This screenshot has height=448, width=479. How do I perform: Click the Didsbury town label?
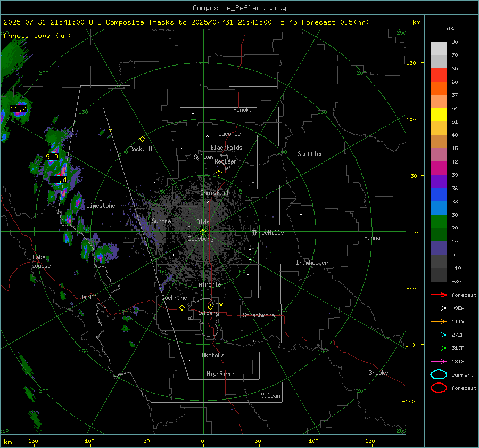(x=201, y=239)
